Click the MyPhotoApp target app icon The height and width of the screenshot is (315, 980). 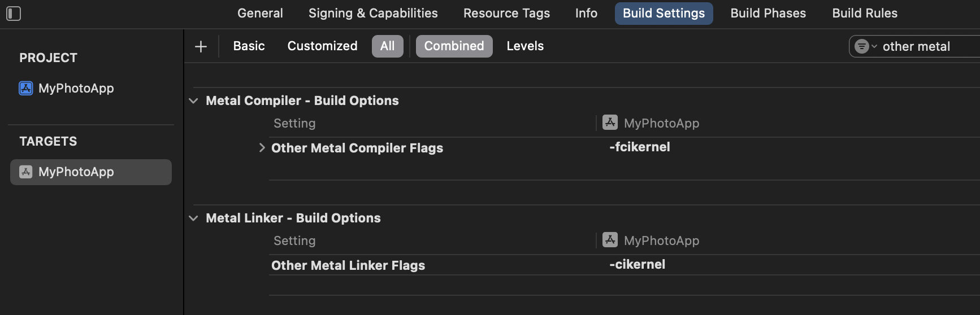point(26,172)
